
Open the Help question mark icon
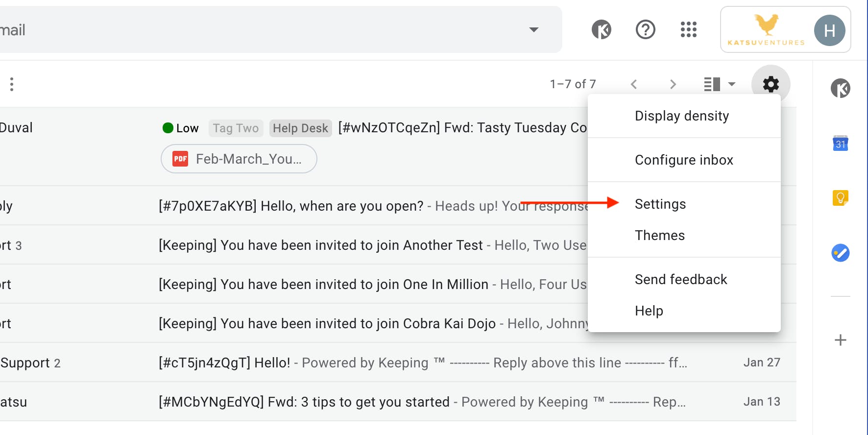pos(645,30)
